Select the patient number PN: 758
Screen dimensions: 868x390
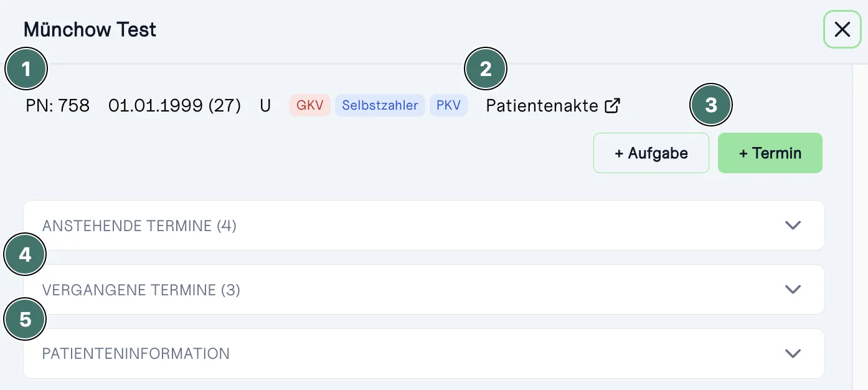58,105
